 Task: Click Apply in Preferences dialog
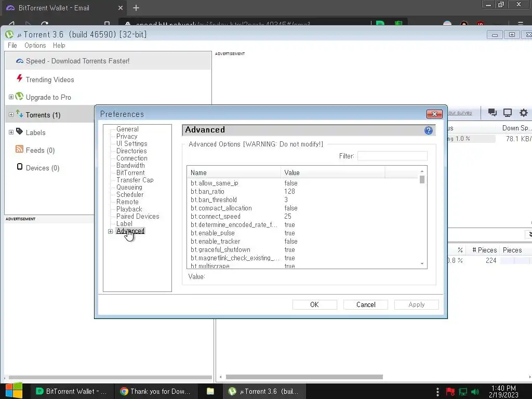pos(416,304)
